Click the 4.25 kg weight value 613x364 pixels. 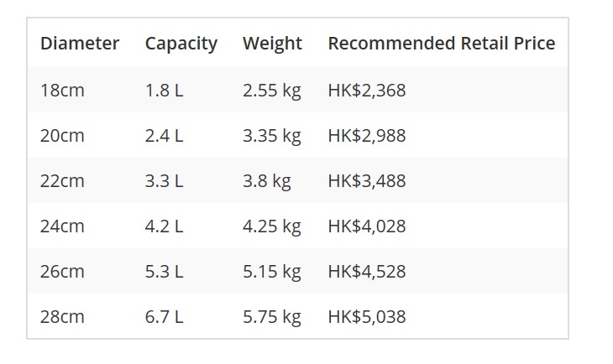(272, 227)
